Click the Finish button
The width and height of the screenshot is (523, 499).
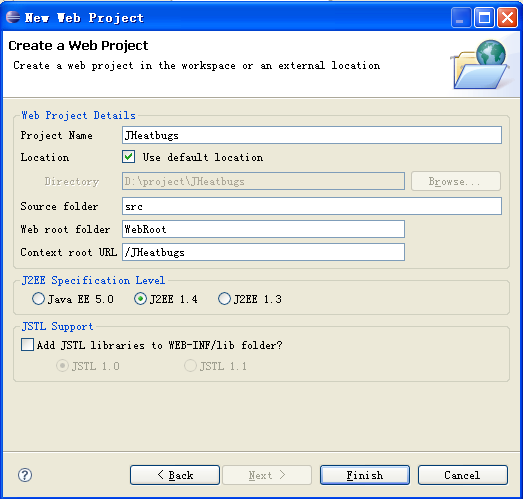click(365, 475)
